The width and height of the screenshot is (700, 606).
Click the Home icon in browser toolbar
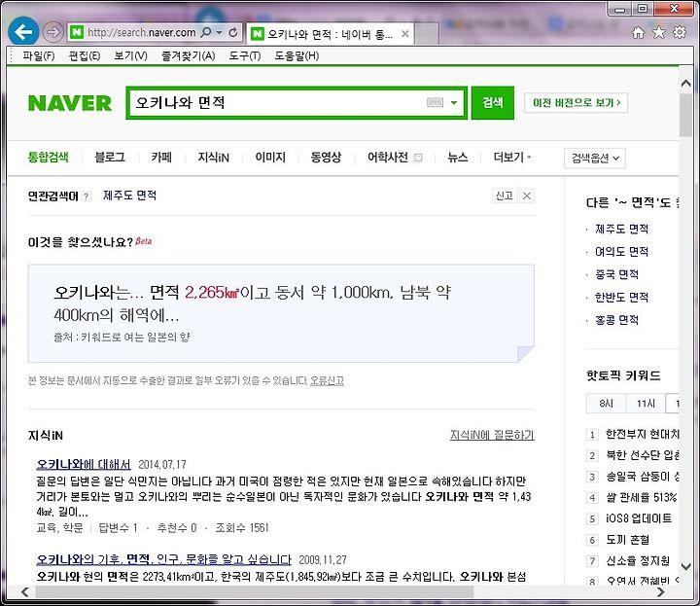pyautogui.click(x=639, y=33)
